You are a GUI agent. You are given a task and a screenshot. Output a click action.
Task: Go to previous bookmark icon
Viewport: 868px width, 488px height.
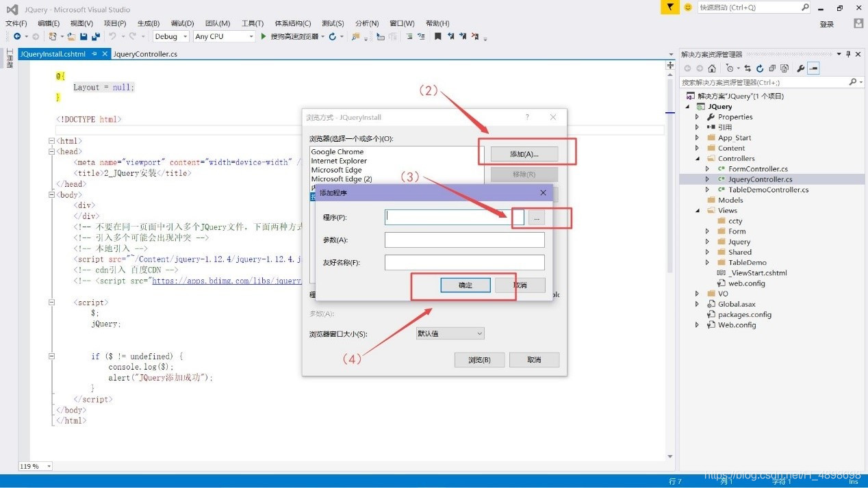coord(451,36)
